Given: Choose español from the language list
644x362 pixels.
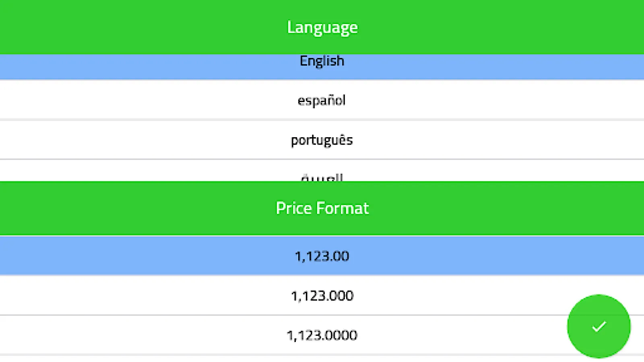Looking at the screenshot, I should (322, 100).
